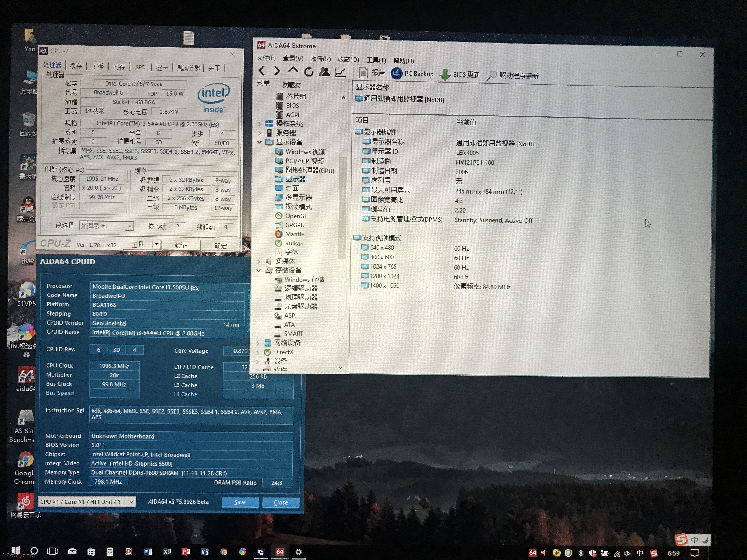This screenshot has height=560, width=747.
Task: Open the 工具 dropdown arrow in CPU-Z
Action: [x=156, y=244]
